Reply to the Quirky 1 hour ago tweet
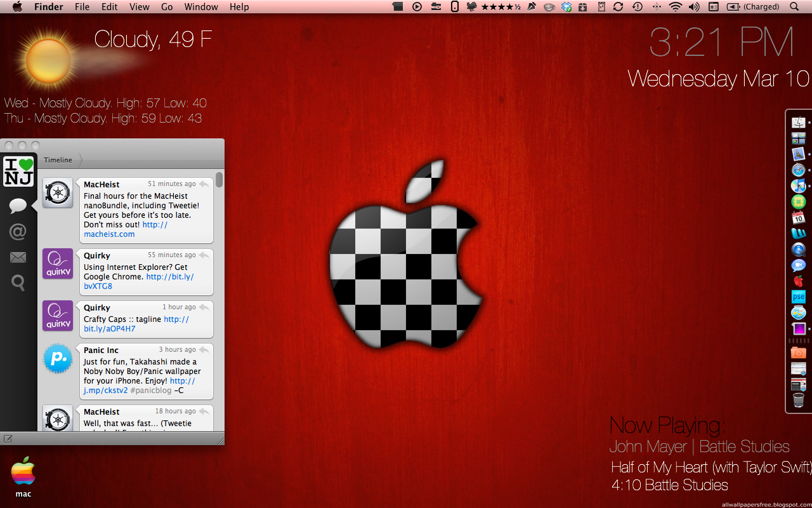 tap(204, 307)
